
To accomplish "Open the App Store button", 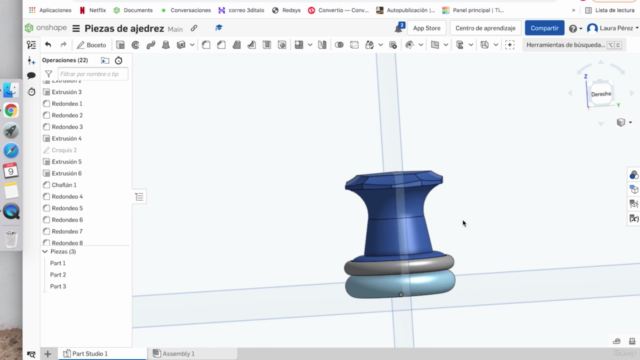I will [x=427, y=28].
